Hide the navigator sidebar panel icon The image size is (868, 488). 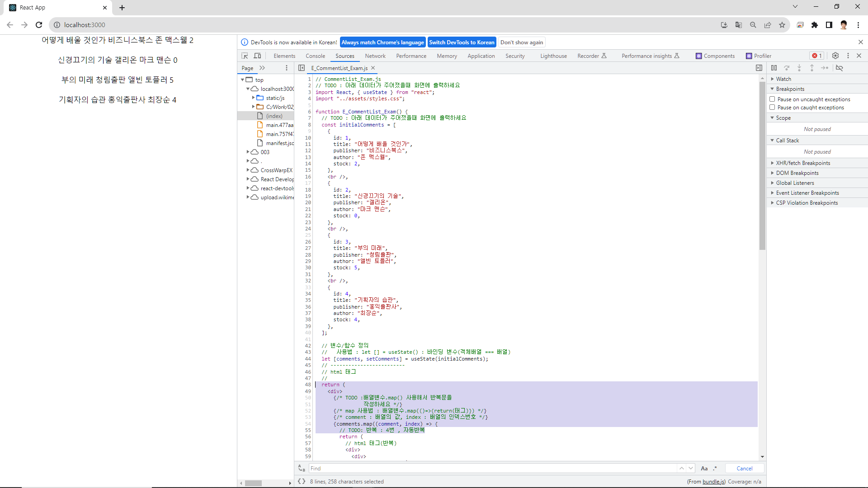point(302,68)
